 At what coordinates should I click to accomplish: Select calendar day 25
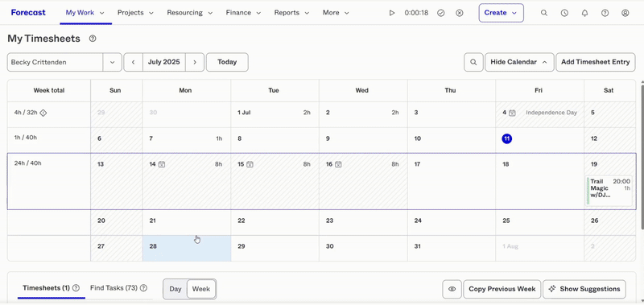coord(539,222)
